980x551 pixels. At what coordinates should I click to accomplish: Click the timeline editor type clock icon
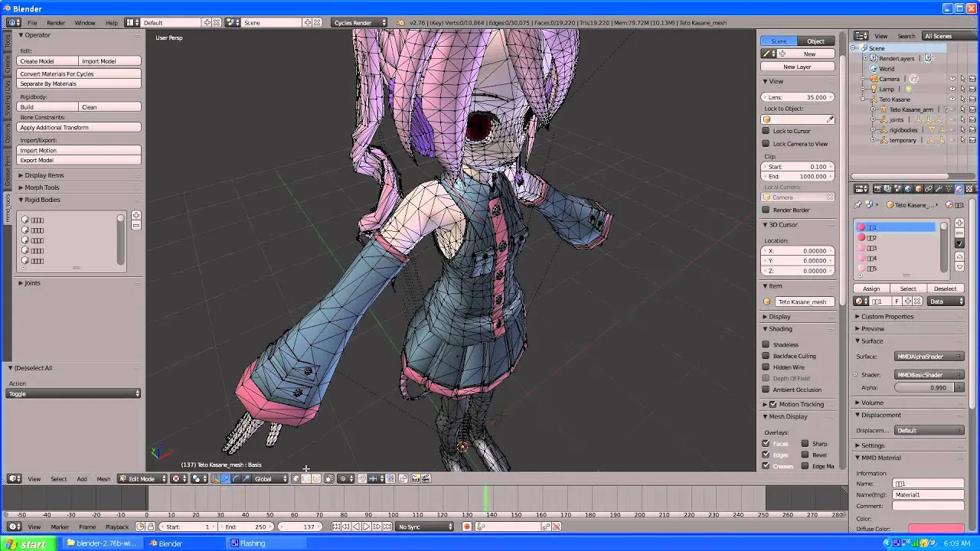(13, 527)
